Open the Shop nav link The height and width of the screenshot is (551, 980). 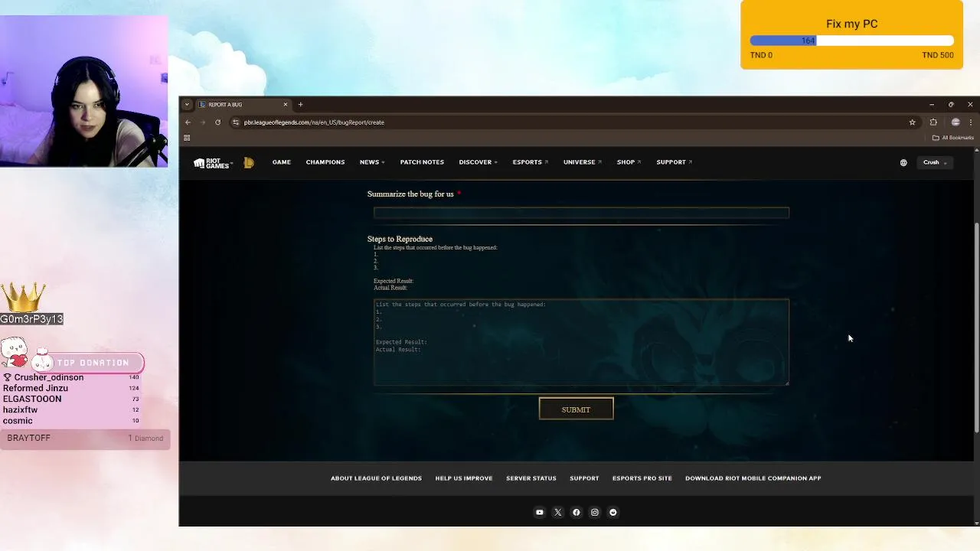[629, 162]
